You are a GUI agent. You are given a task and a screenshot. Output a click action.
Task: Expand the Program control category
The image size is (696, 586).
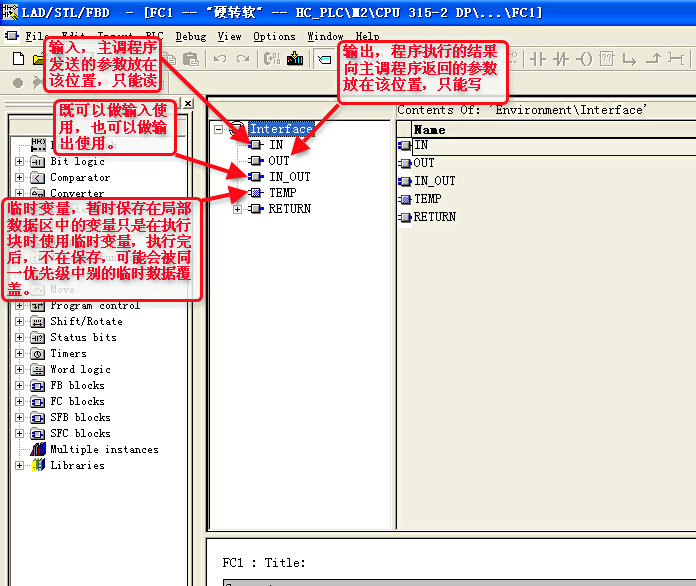pos(19,305)
